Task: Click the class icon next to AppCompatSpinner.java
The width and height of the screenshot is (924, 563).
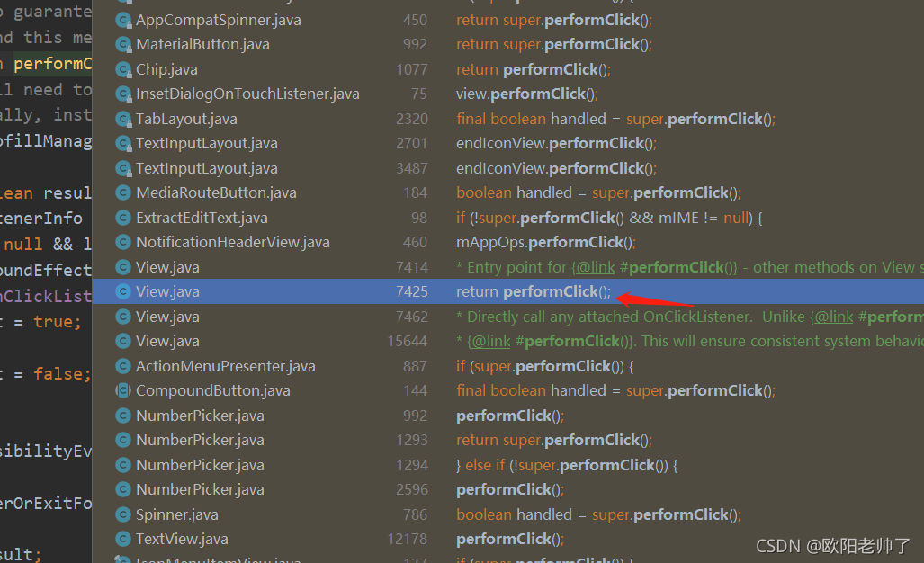Action: point(122,19)
